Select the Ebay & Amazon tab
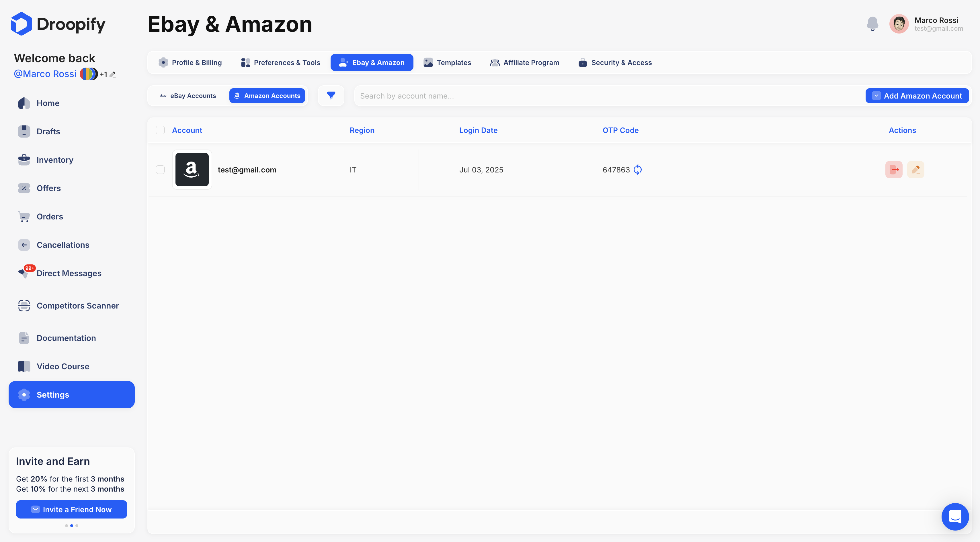This screenshot has width=980, height=542. [372, 62]
